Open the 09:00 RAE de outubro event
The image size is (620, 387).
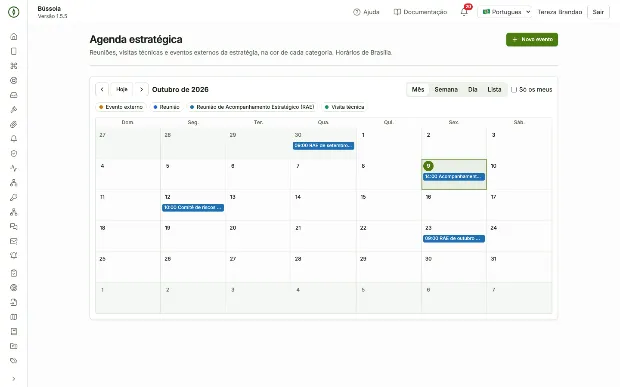pos(454,238)
